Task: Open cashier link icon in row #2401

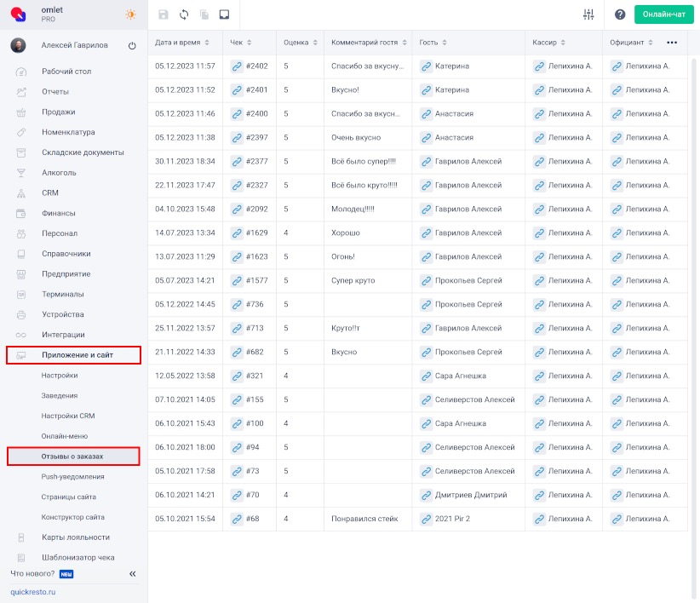Action: (x=539, y=90)
